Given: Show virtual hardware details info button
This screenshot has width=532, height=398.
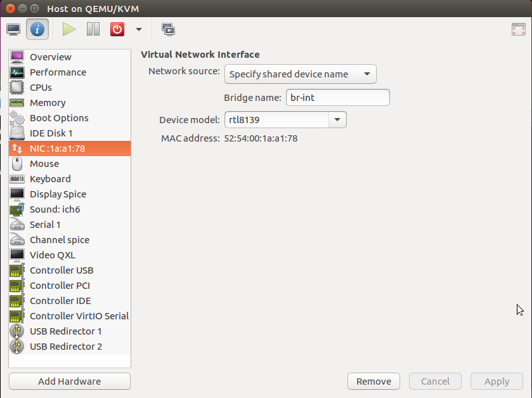Looking at the screenshot, I should [37, 30].
